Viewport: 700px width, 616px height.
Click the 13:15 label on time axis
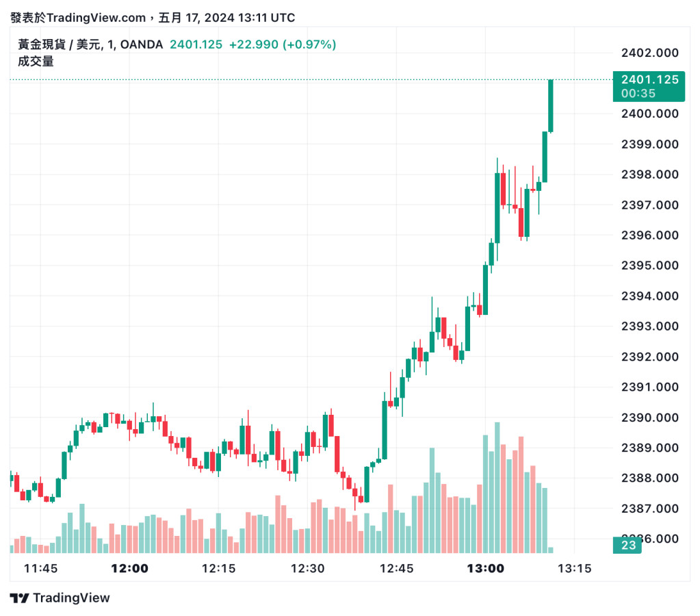pos(574,568)
